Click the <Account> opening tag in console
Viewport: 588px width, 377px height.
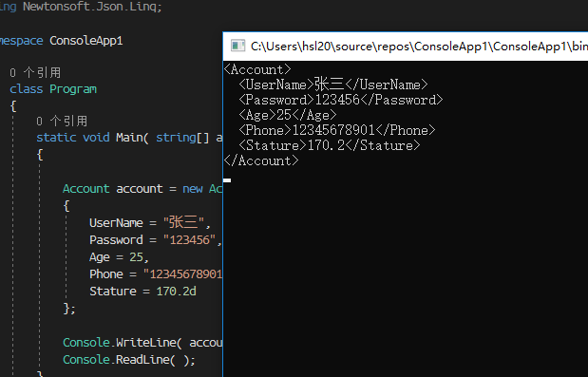(257, 69)
